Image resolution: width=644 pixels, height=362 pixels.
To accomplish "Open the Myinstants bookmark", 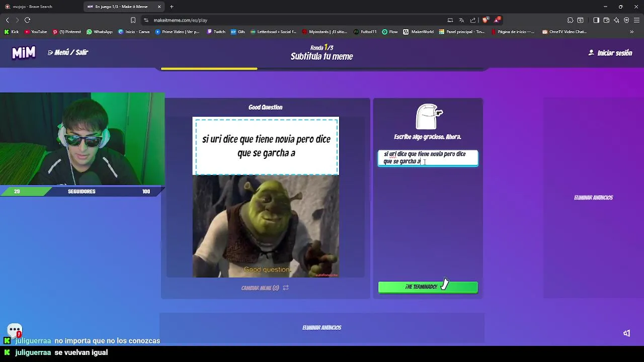I will point(325,32).
